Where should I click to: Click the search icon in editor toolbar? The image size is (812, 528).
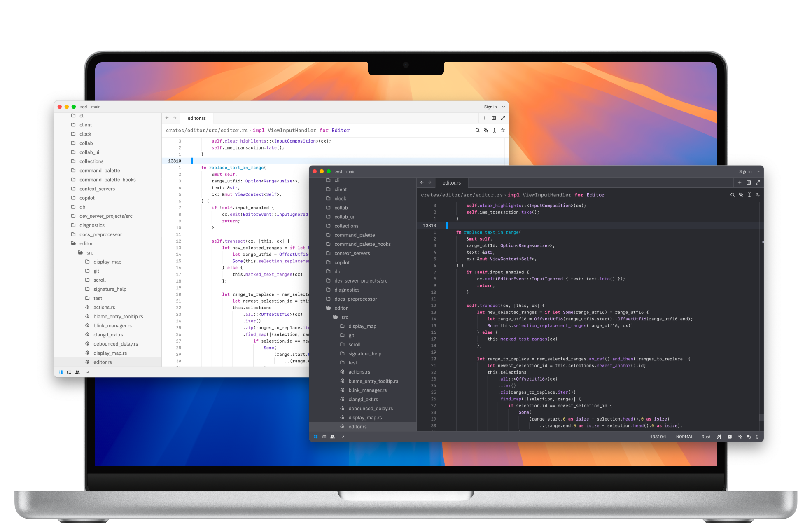(x=478, y=130)
